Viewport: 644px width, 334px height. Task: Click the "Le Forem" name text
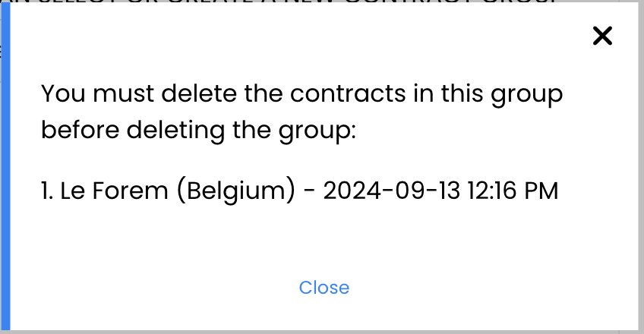(x=114, y=191)
